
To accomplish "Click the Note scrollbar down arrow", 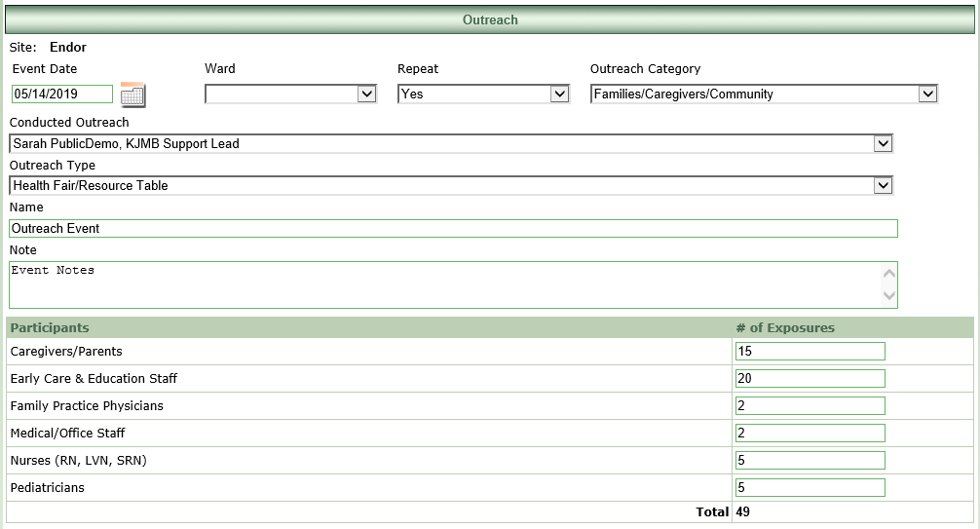I will 887,295.
